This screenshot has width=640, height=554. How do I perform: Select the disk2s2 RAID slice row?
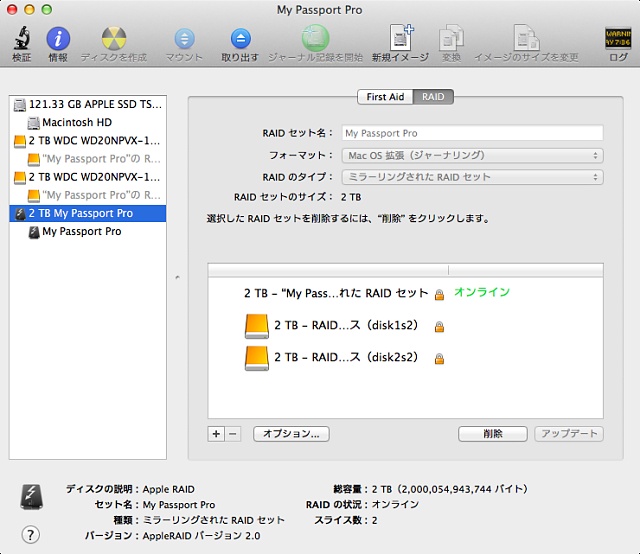pos(405,358)
